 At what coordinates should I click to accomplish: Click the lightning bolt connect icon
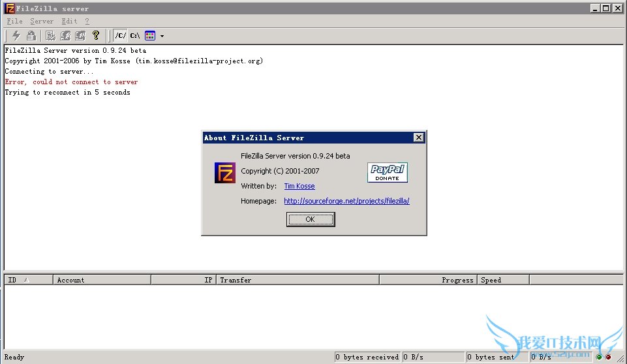click(x=16, y=36)
